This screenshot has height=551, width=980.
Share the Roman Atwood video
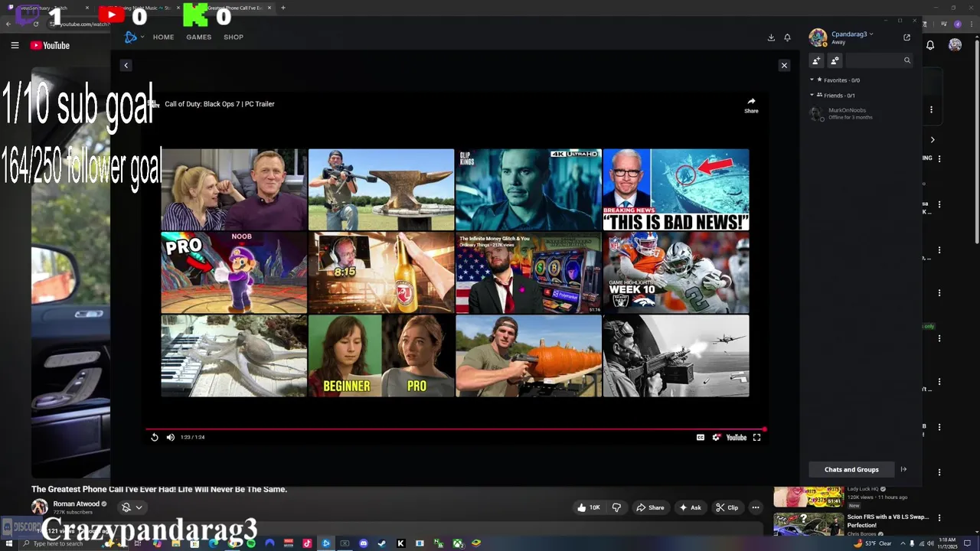[650, 507]
